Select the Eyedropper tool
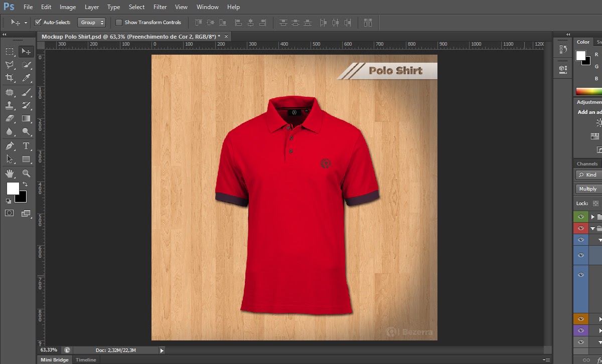602x364 pixels. pos(27,76)
